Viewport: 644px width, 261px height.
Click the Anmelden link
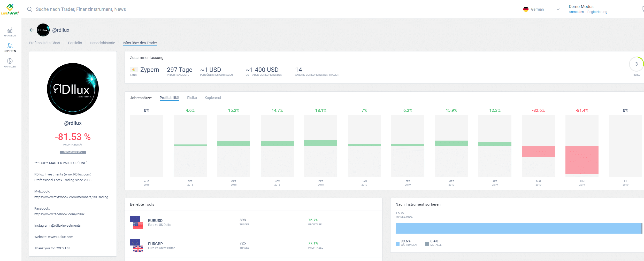pos(576,12)
